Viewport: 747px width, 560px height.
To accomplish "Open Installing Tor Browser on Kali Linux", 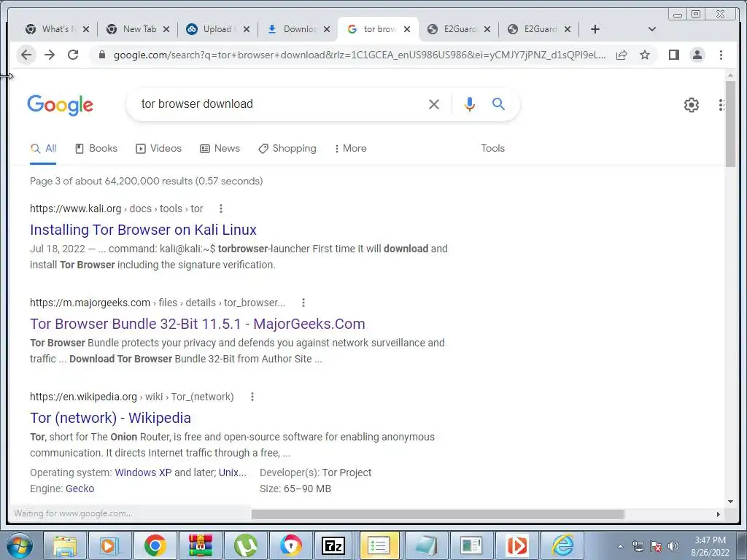I will coord(143,230).
